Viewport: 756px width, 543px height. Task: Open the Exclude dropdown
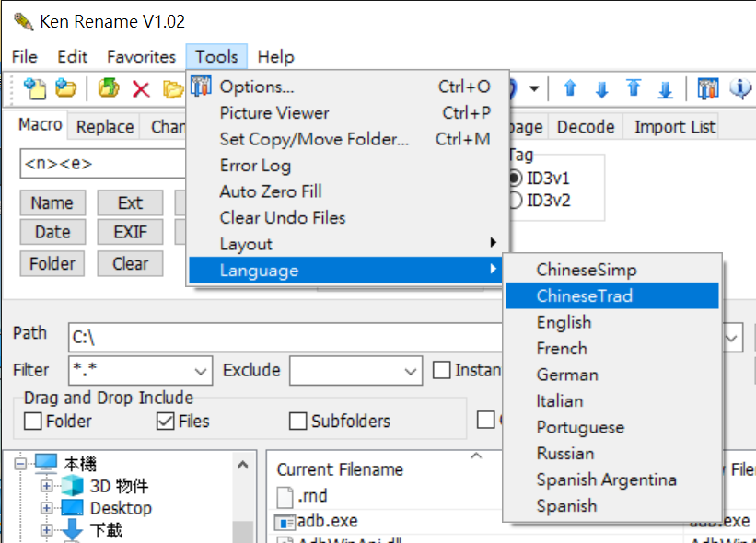pos(411,371)
